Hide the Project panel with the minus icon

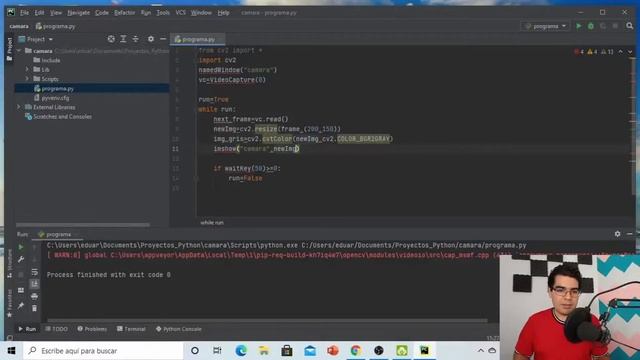163,39
